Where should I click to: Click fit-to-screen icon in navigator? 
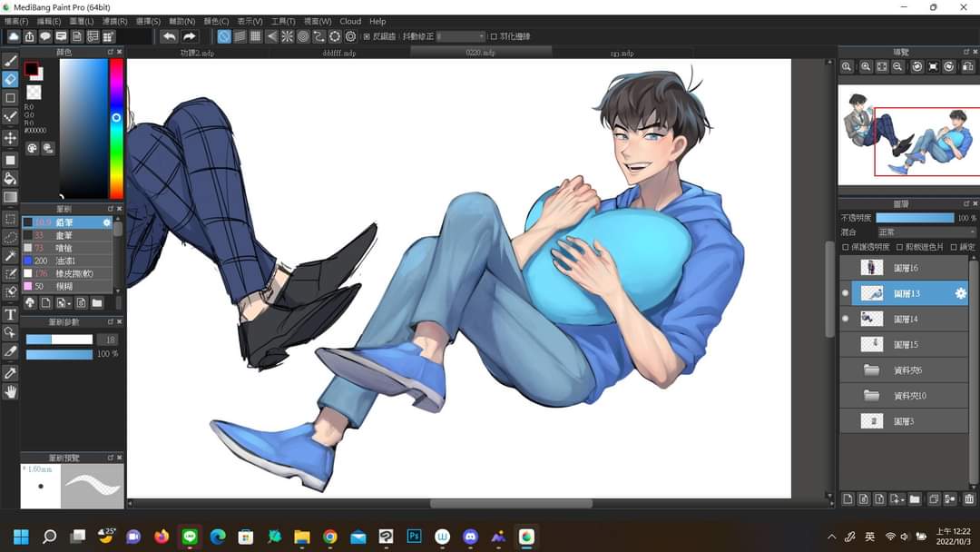(882, 66)
